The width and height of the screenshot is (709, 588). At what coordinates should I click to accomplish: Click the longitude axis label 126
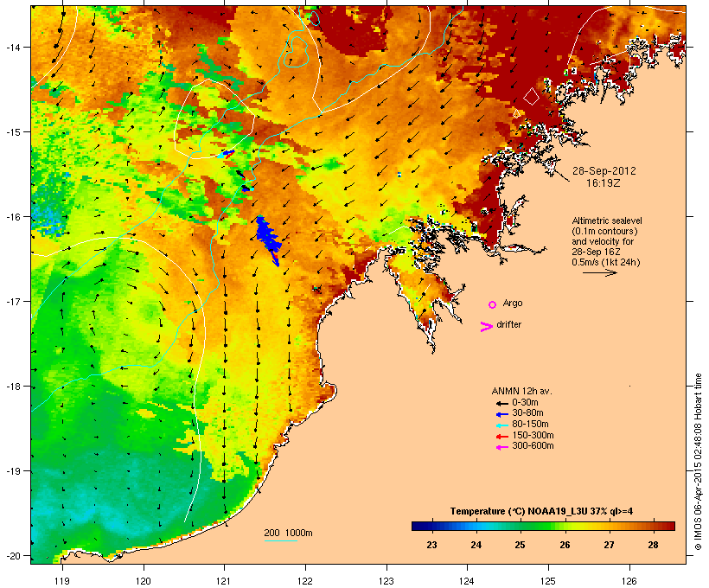click(629, 581)
